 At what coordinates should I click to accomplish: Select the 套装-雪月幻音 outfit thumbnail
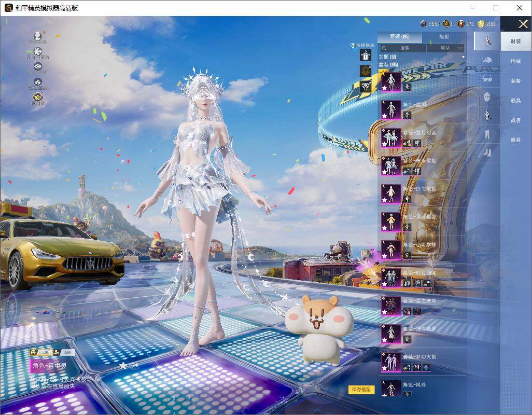[x=391, y=138]
